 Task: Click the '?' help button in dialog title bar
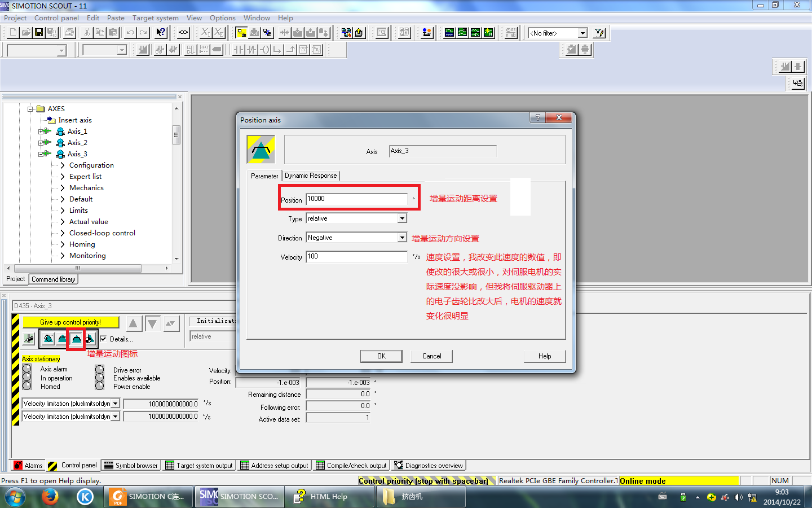pos(537,117)
